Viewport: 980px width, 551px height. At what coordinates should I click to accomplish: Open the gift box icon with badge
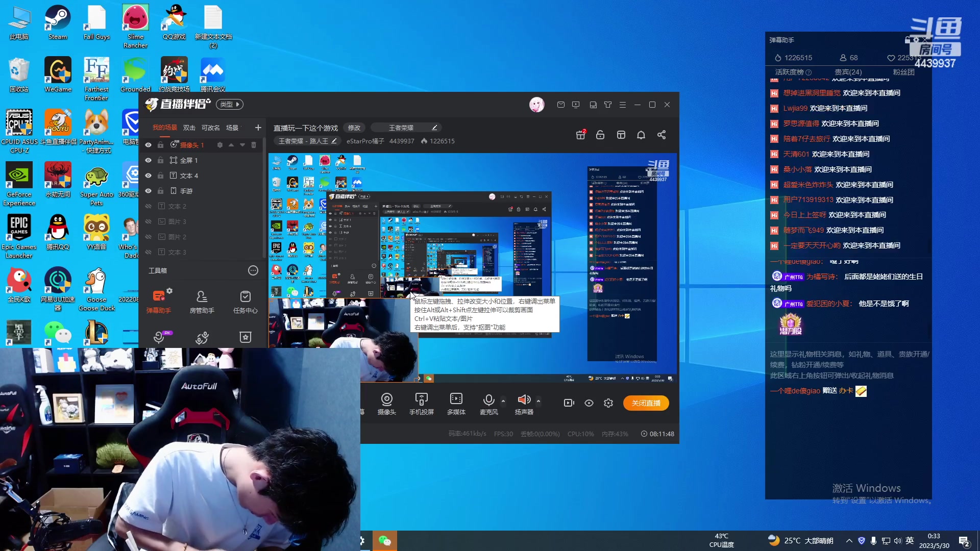coord(581,135)
